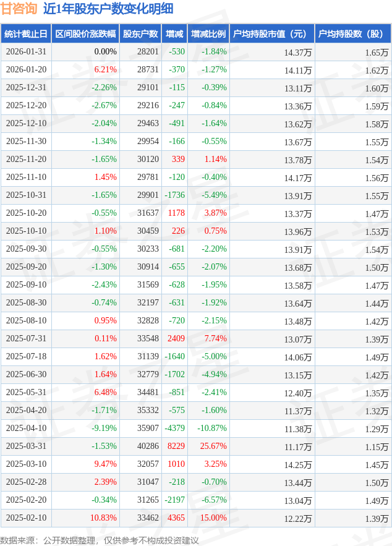Click the 增减 column header
Image resolution: width=392 pixels, height=546 pixels.
click(174, 34)
